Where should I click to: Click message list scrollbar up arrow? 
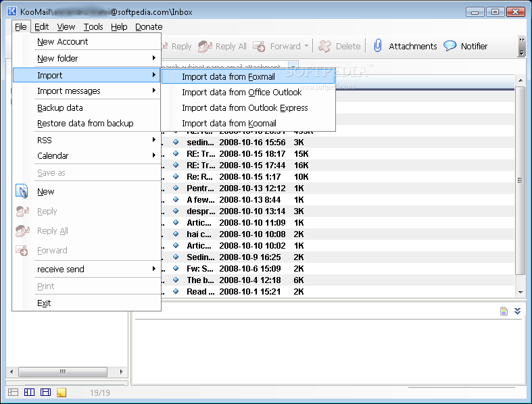520,80
